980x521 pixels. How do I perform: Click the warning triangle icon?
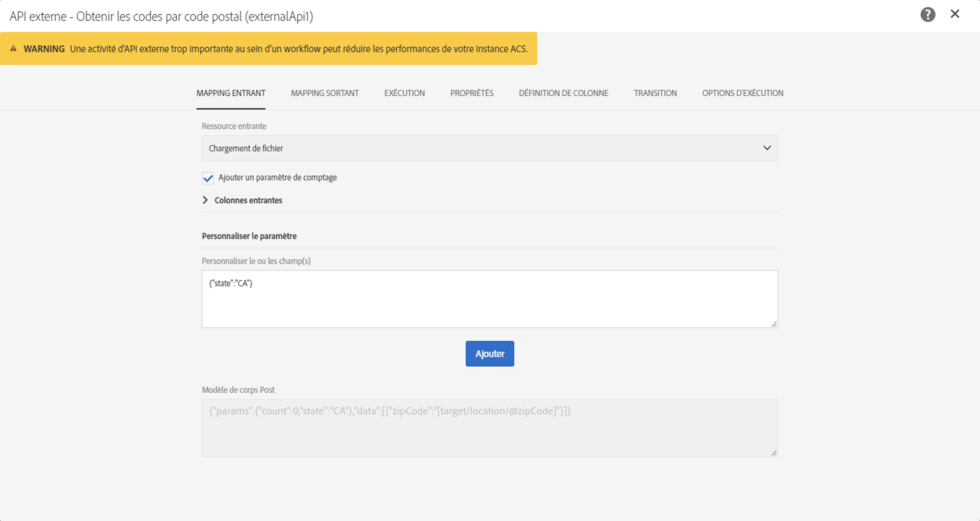click(13, 49)
